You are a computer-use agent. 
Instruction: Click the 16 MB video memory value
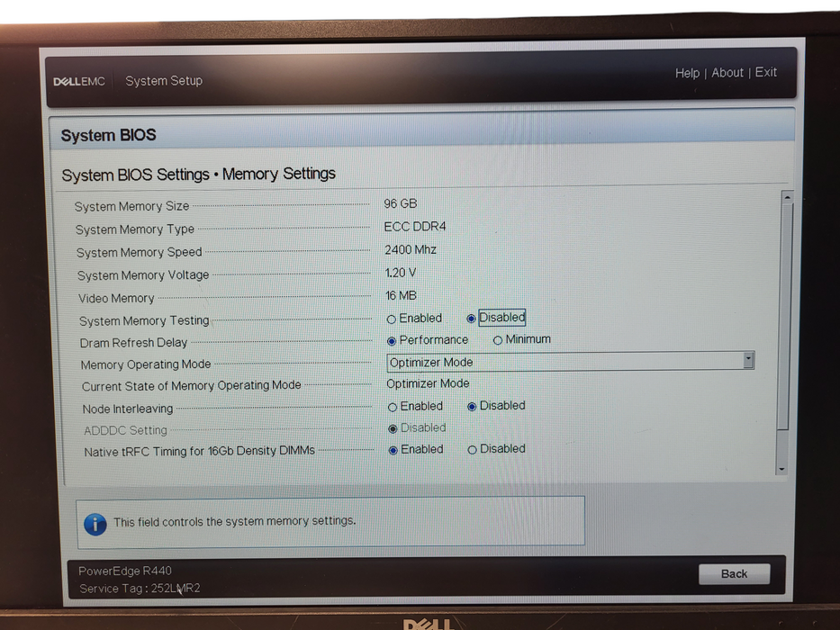(401, 296)
